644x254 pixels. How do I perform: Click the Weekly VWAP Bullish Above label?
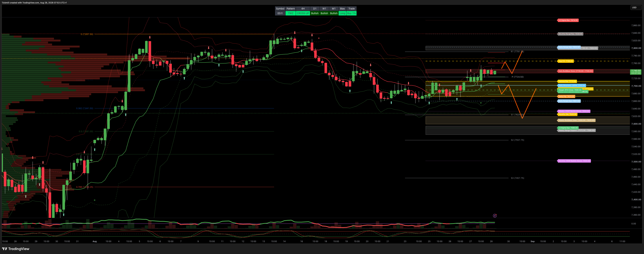coord(574,111)
